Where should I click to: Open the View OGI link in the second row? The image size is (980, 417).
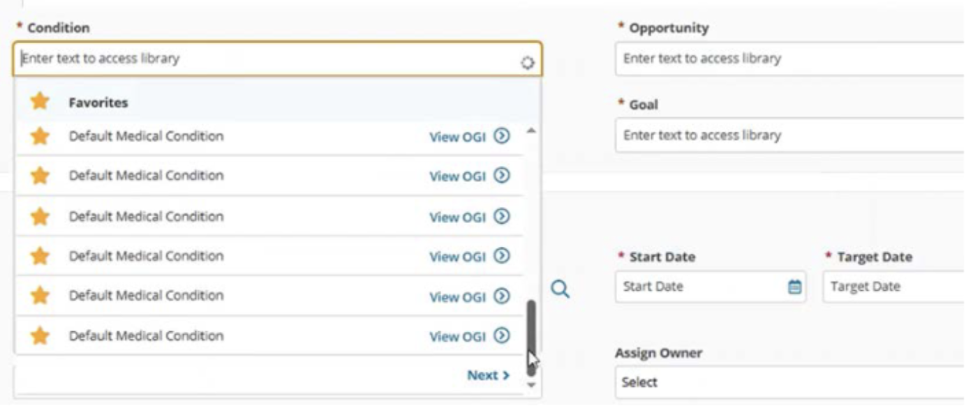coord(457,176)
